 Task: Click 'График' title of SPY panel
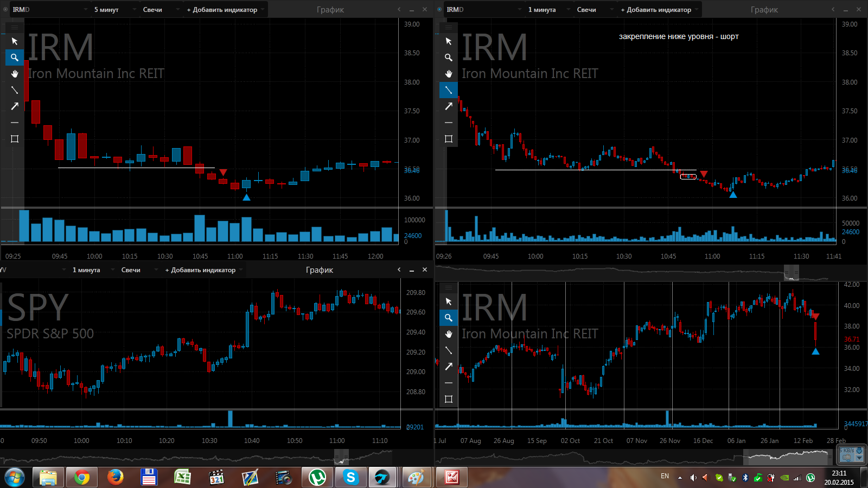[x=320, y=269]
